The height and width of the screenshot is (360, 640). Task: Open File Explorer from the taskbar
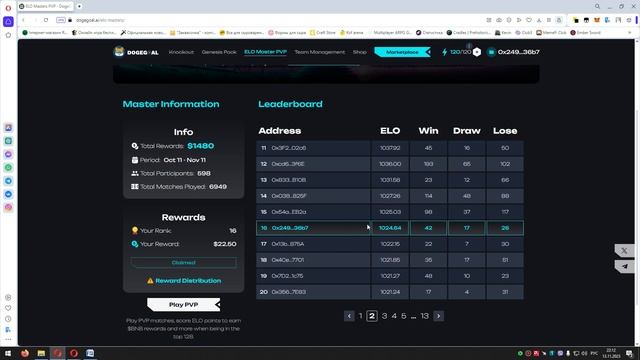pyautogui.click(x=41, y=353)
